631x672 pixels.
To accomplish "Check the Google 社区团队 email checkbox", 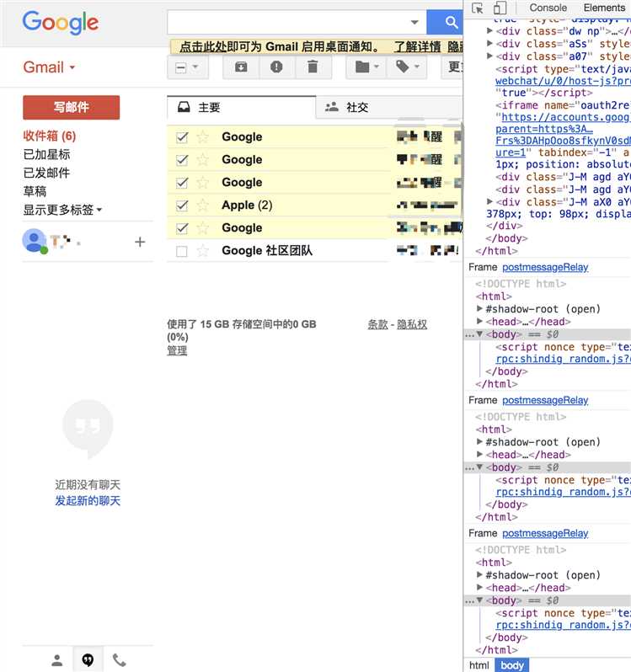I will point(182,251).
